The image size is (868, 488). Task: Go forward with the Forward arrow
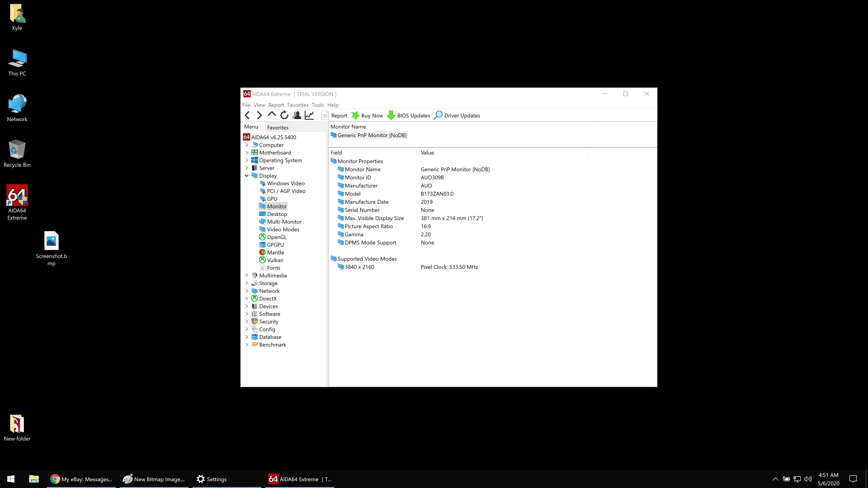(259, 115)
